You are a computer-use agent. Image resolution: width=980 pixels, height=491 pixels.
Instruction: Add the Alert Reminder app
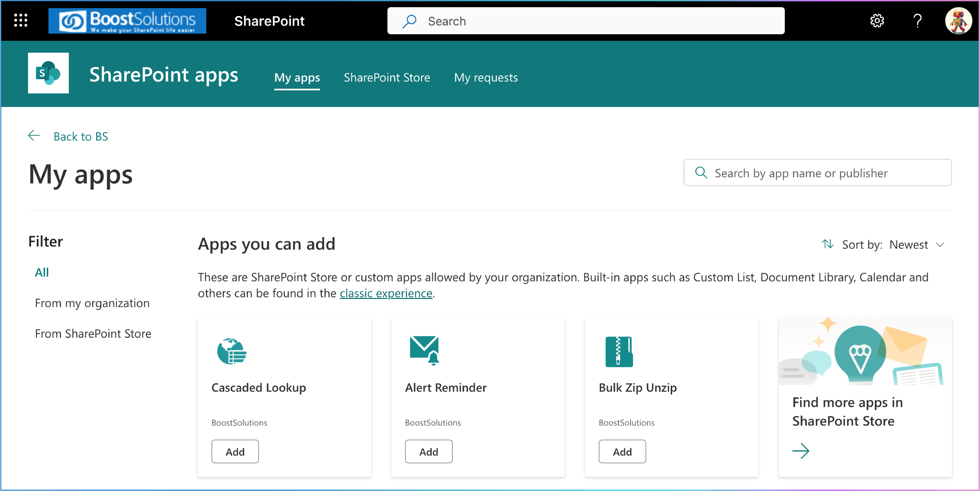point(429,451)
